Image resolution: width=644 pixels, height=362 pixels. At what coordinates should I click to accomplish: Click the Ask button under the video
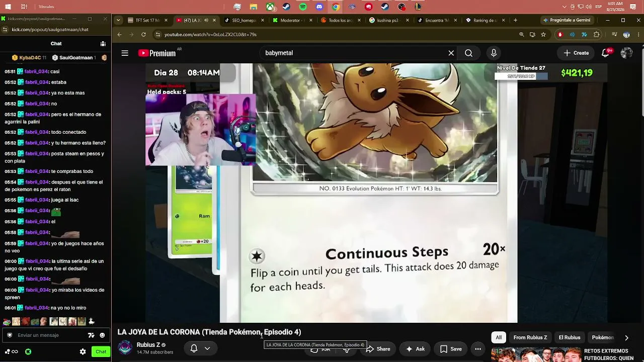coord(415,349)
